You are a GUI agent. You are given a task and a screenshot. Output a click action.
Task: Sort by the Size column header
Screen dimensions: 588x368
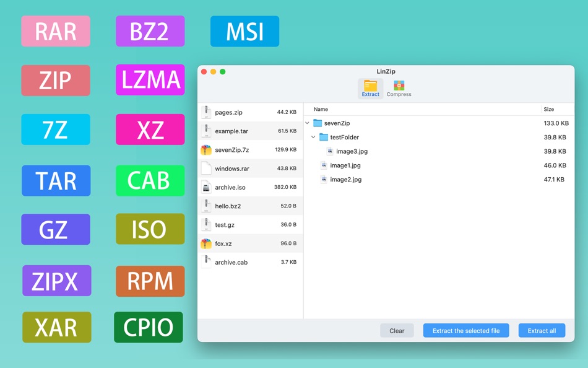(548, 109)
